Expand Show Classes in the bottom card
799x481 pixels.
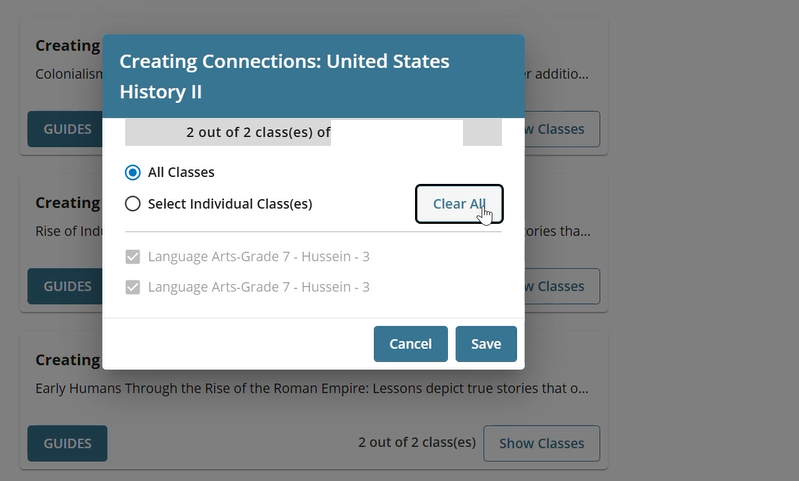541,443
